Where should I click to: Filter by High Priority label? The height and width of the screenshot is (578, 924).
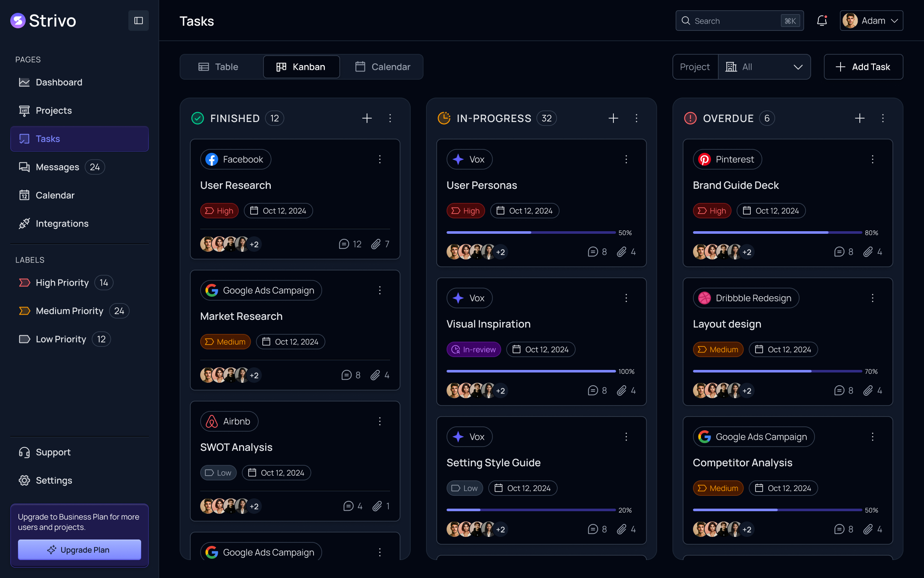point(62,283)
